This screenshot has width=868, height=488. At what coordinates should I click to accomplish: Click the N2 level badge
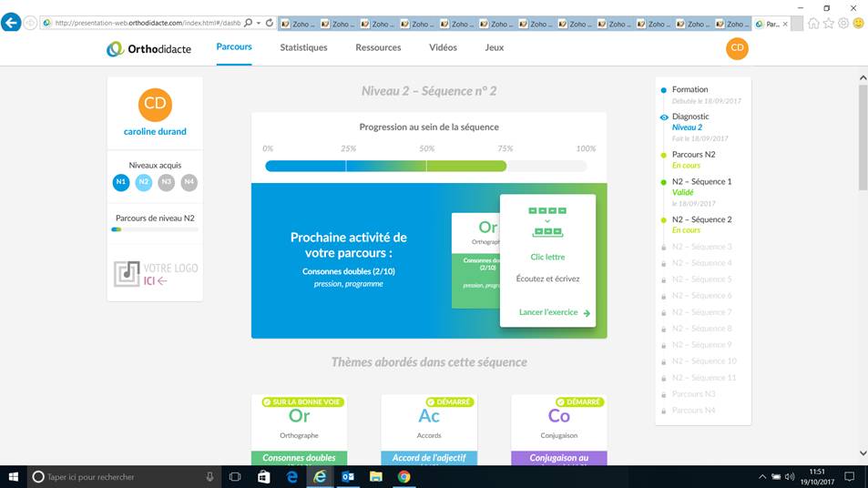pos(143,183)
